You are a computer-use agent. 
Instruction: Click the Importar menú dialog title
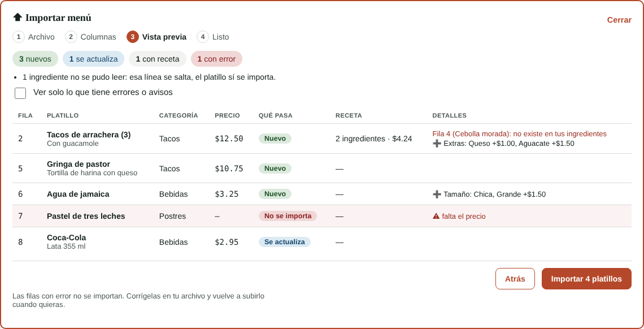[x=58, y=18]
